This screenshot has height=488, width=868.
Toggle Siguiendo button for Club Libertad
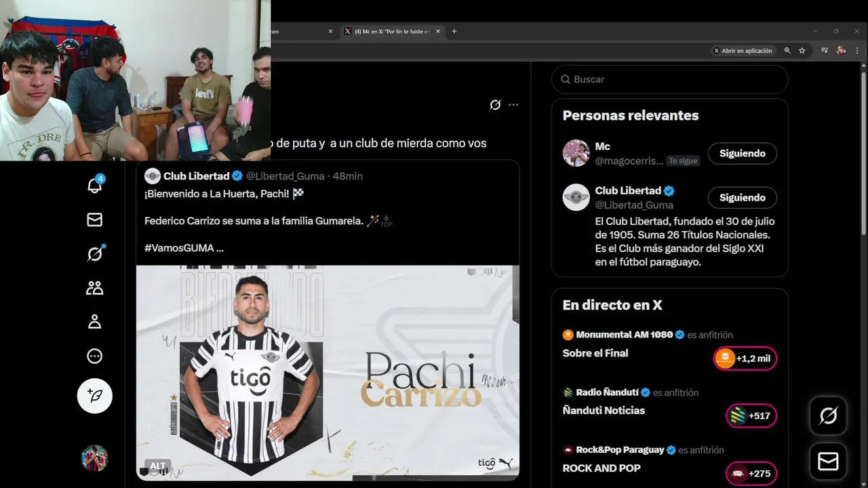(743, 197)
